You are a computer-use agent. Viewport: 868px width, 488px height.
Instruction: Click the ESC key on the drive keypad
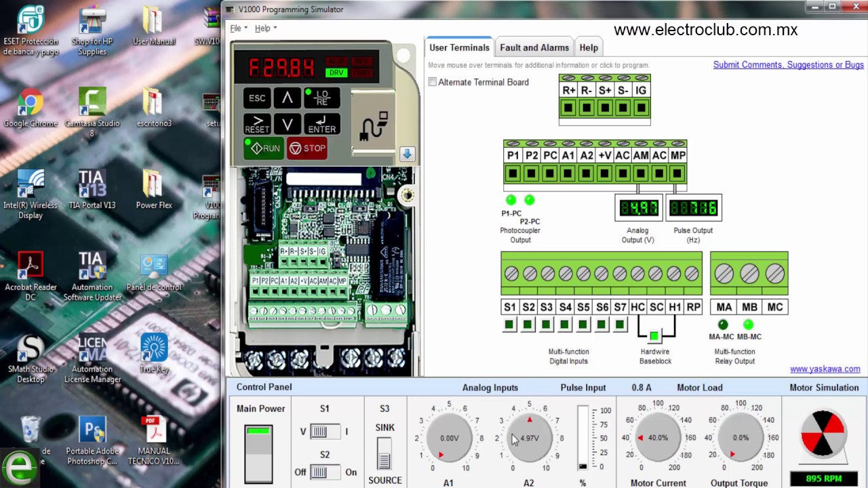257,98
